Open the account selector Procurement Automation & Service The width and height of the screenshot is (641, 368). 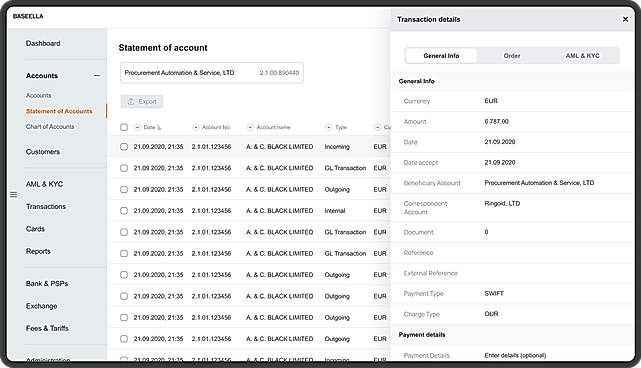click(x=212, y=73)
